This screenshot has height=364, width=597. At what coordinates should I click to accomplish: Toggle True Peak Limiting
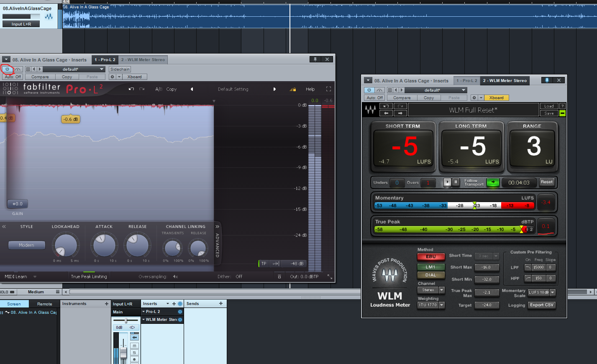[x=89, y=277]
